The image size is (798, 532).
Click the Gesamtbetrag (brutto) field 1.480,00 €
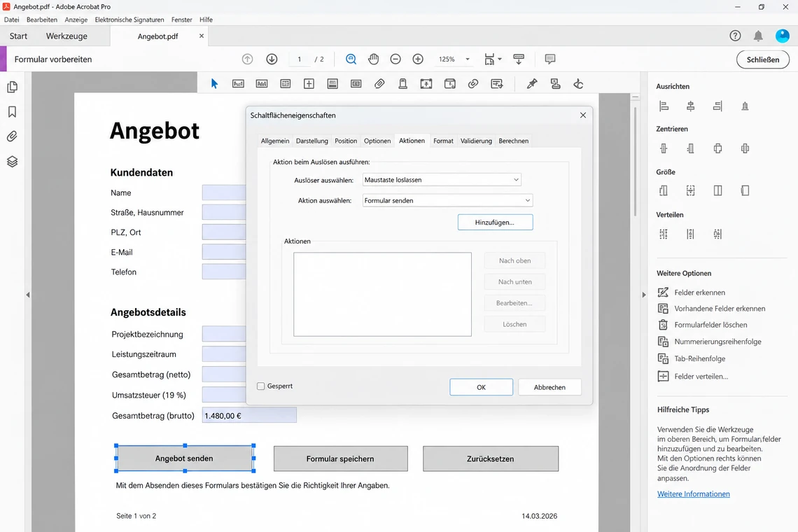[x=249, y=415]
